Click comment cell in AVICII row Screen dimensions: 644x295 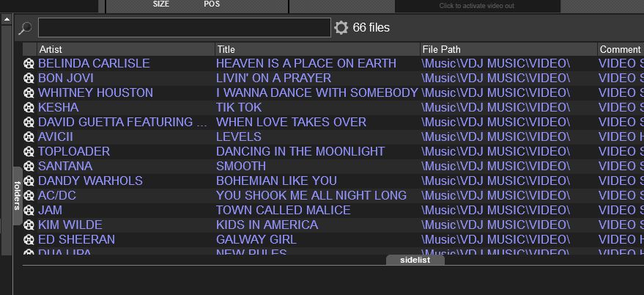point(621,136)
